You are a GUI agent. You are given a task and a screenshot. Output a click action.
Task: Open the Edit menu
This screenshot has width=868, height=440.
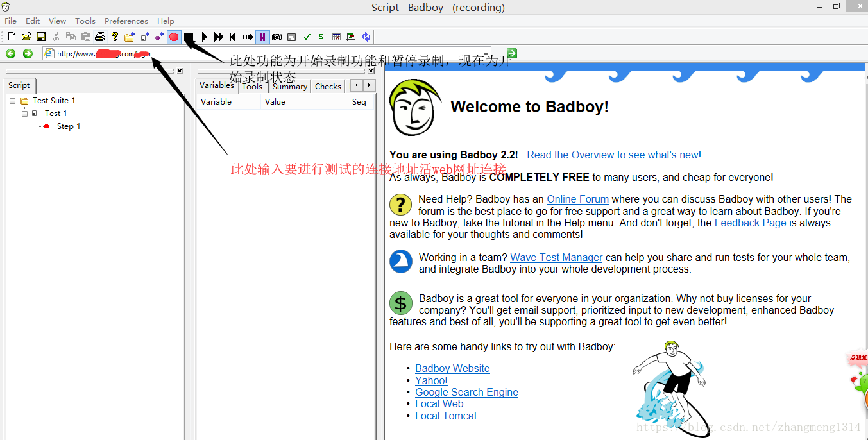(33, 21)
